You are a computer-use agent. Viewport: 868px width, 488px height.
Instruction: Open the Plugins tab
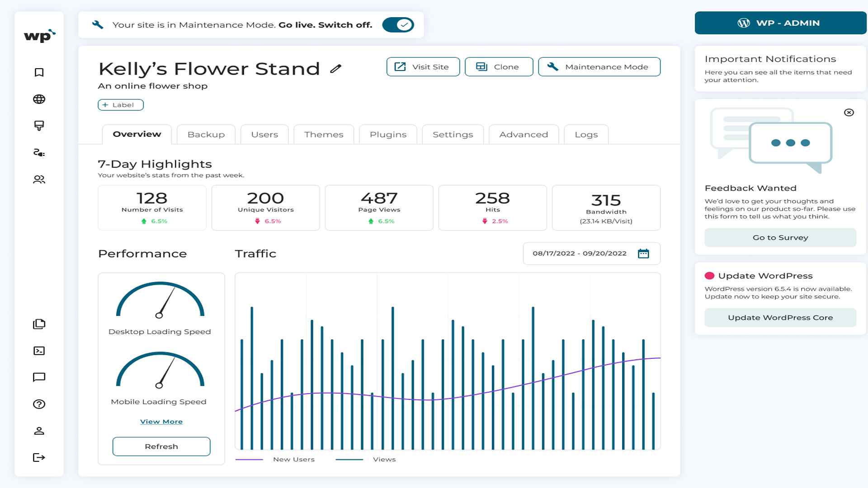[388, 135]
